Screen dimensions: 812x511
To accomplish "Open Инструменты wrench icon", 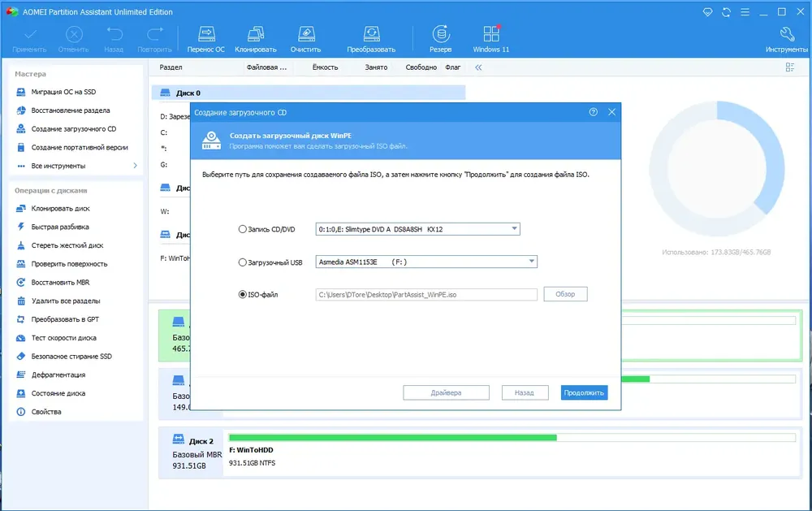I will pyautogui.click(x=786, y=39).
